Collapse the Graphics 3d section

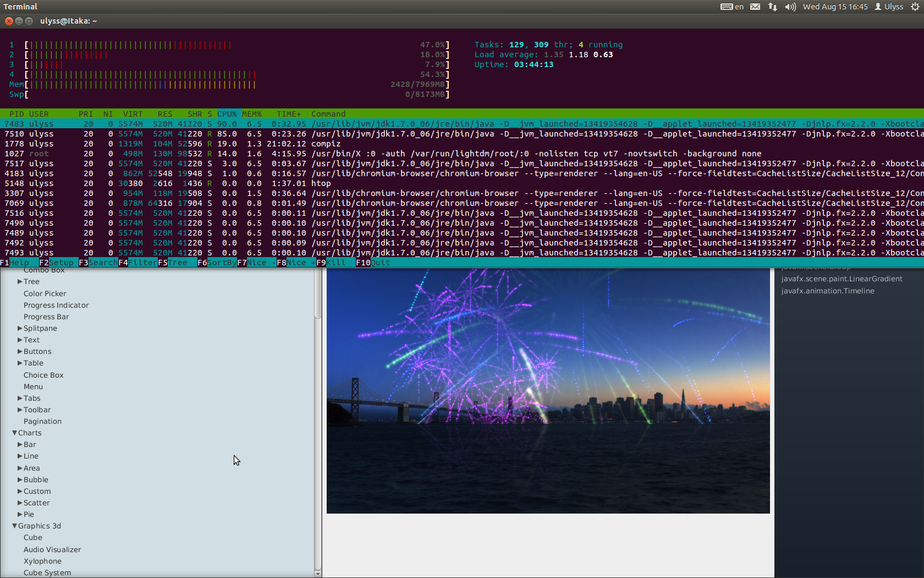pos(15,526)
